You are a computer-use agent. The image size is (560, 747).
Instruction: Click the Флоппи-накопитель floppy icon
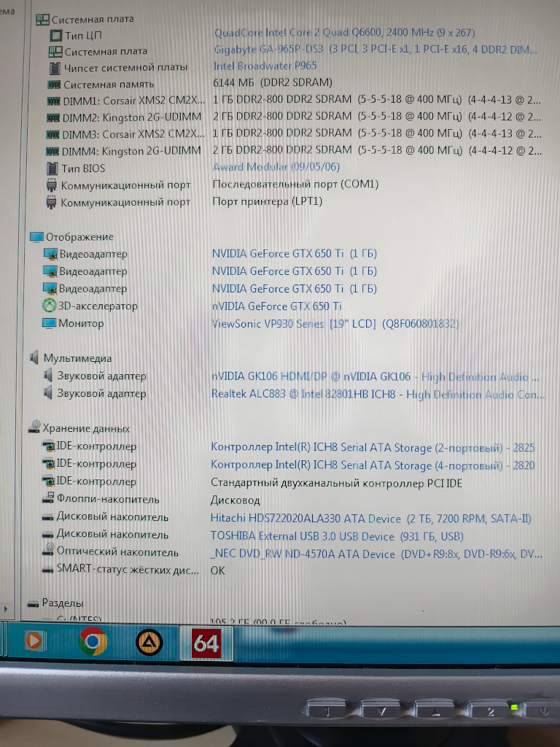point(48,499)
